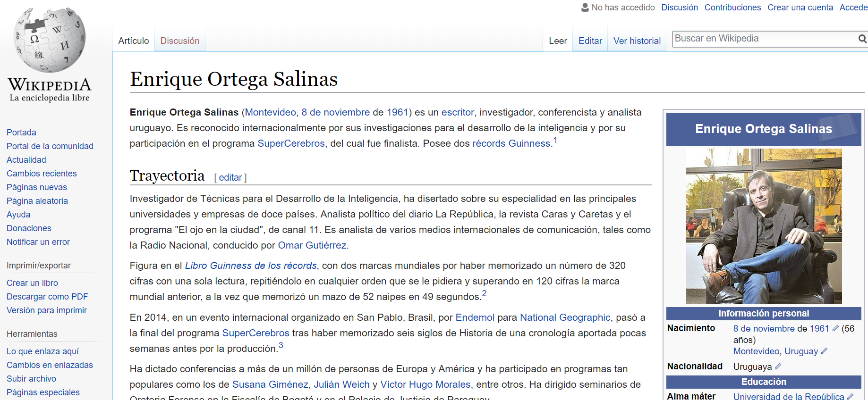The height and width of the screenshot is (400, 868).
Task: Open National Geographic link
Action: coord(565,317)
